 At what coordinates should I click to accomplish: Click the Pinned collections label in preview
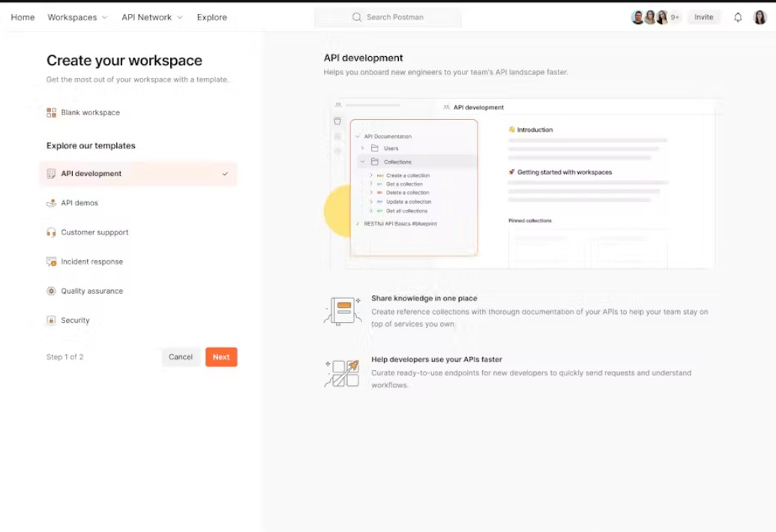[530, 220]
